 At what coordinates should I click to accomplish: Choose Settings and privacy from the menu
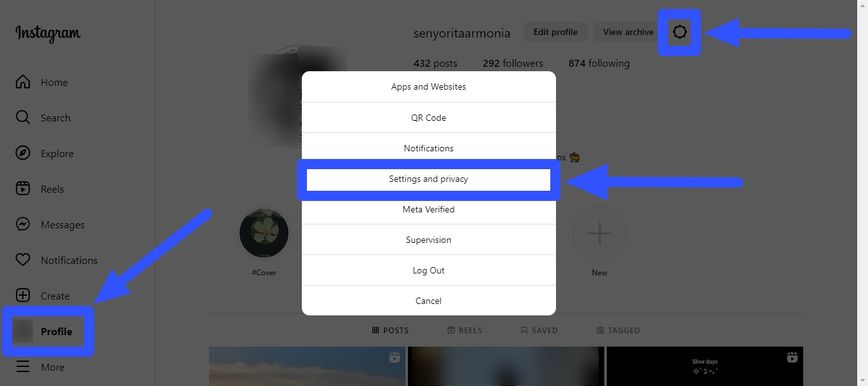tap(428, 179)
